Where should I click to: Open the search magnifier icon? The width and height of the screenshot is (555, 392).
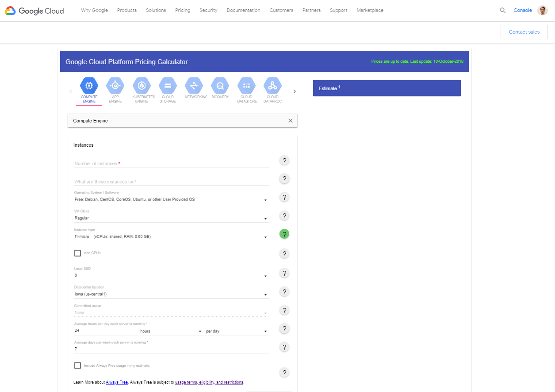click(x=503, y=11)
